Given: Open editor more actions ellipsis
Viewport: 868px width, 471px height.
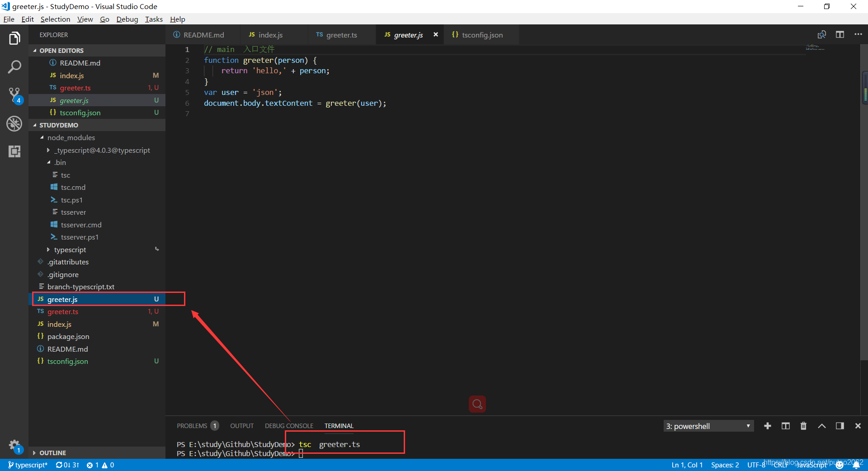Looking at the screenshot, I should click(x=858, y=35).
